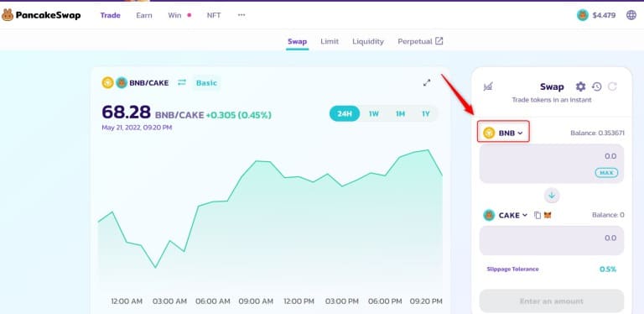The height and width of the screenshot is (314, 644).
Task: Refresh swap price circular arrow
Action: 612,86
